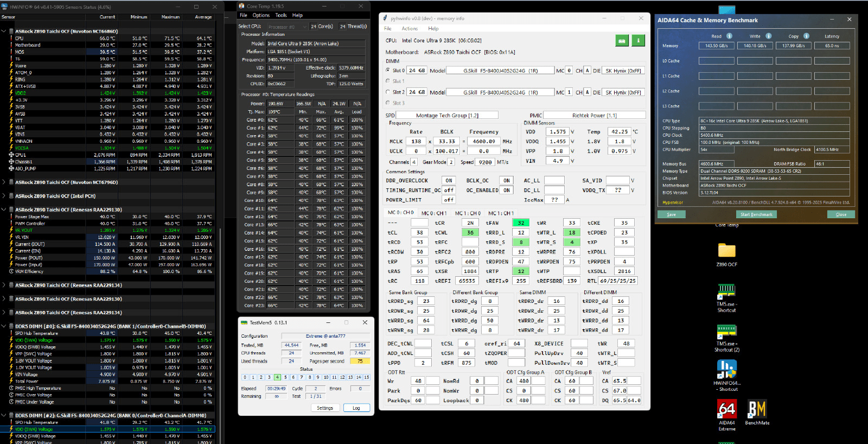
Task: Click the AIO_PUMP fan icon in HWiNFO
Action: click(11, 168)
